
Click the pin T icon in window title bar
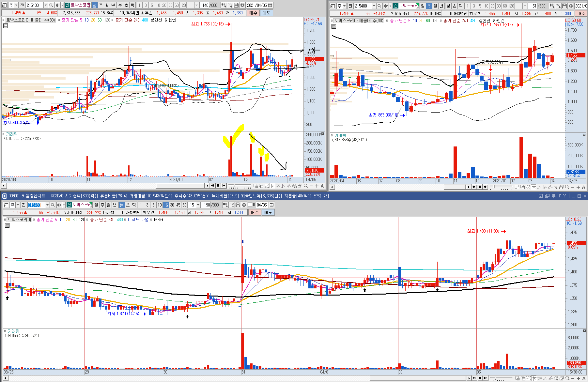[559, 196]
